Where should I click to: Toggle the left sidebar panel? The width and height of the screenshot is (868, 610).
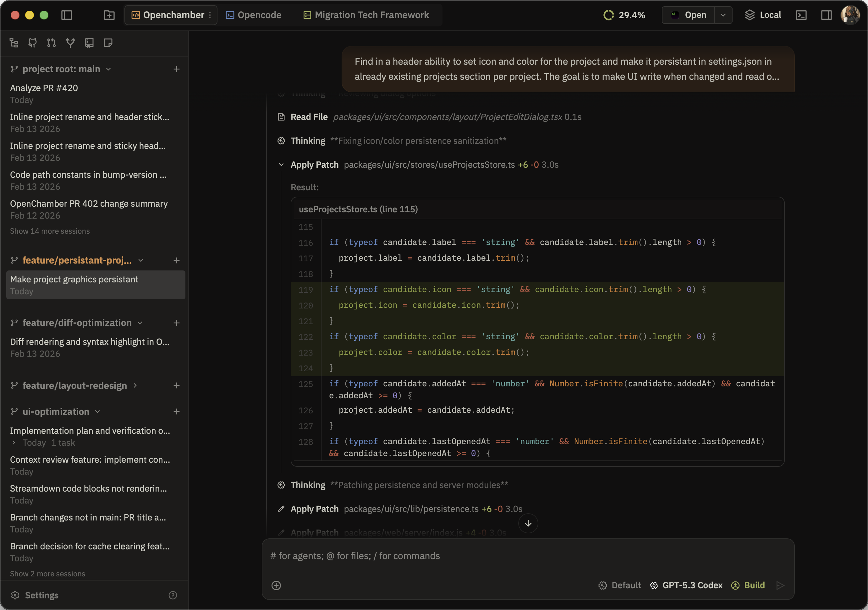[67, 15]
